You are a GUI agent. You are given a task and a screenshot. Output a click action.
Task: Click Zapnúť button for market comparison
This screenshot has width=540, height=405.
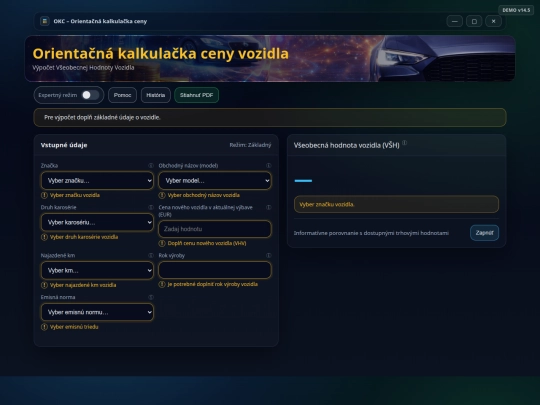click(485, 233)
